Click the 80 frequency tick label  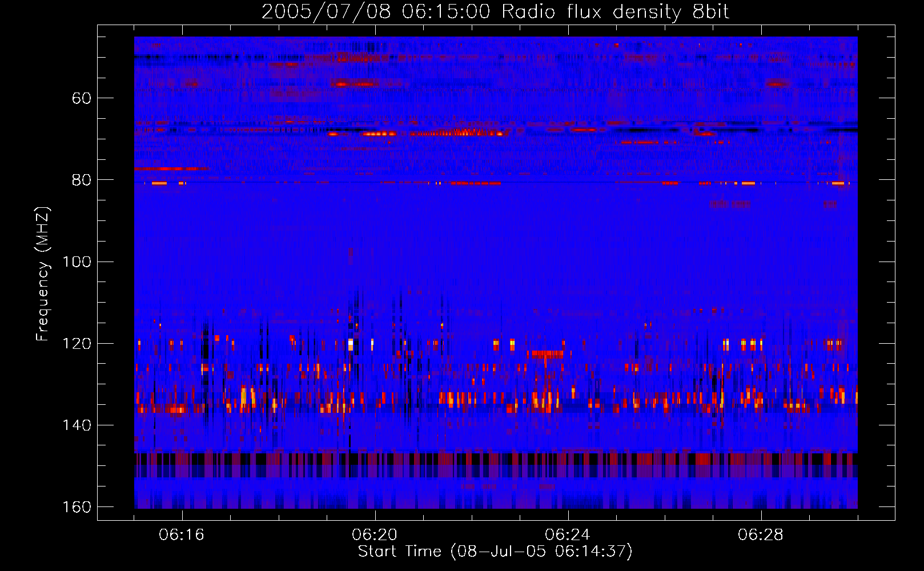coord(82,180)
